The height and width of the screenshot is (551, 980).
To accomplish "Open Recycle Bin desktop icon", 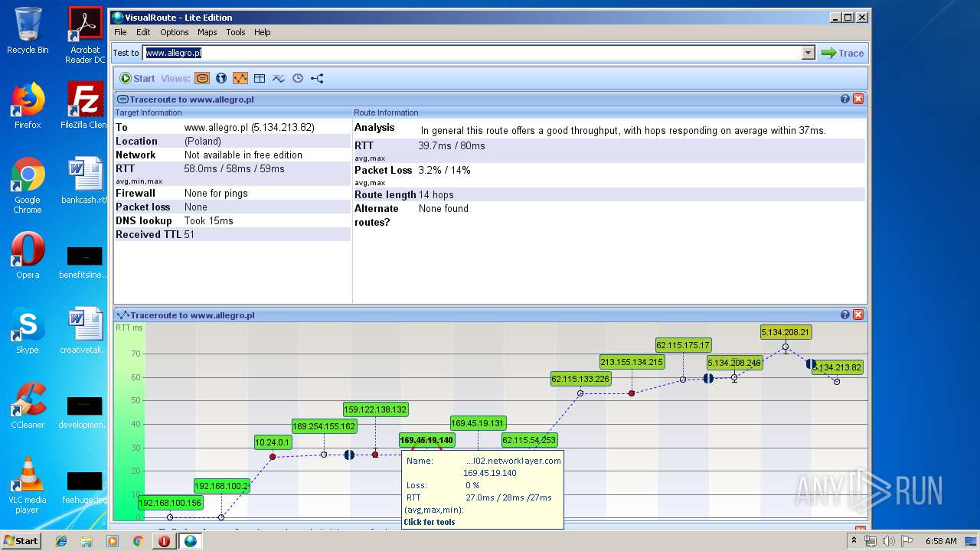I will point(28,31).
